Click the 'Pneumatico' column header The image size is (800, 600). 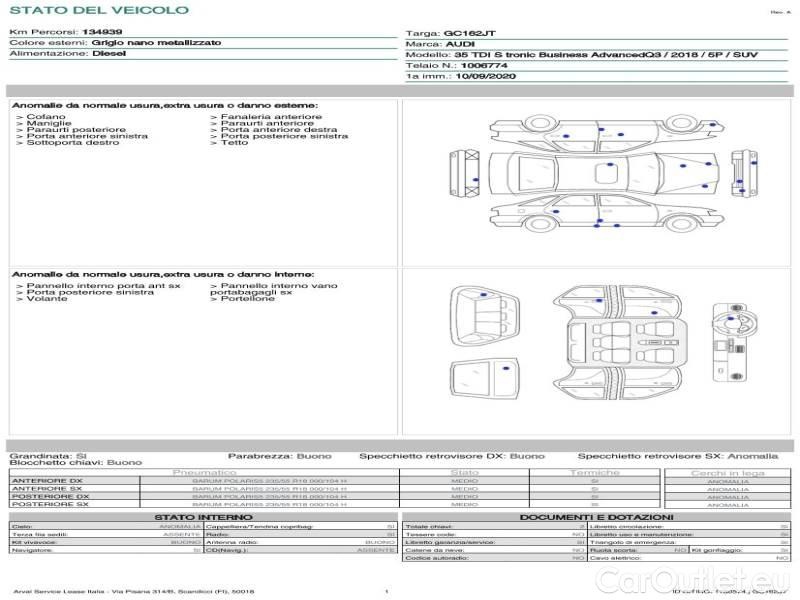205,473
